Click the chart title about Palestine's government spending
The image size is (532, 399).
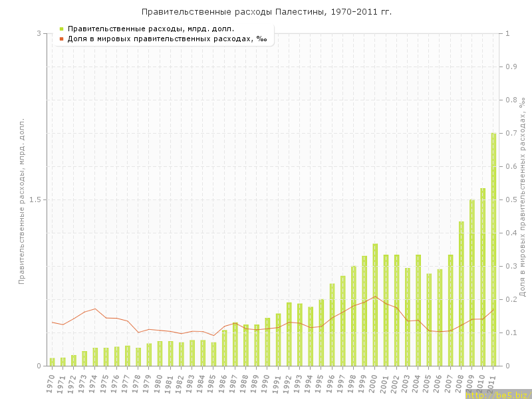(x=266, y=12)
